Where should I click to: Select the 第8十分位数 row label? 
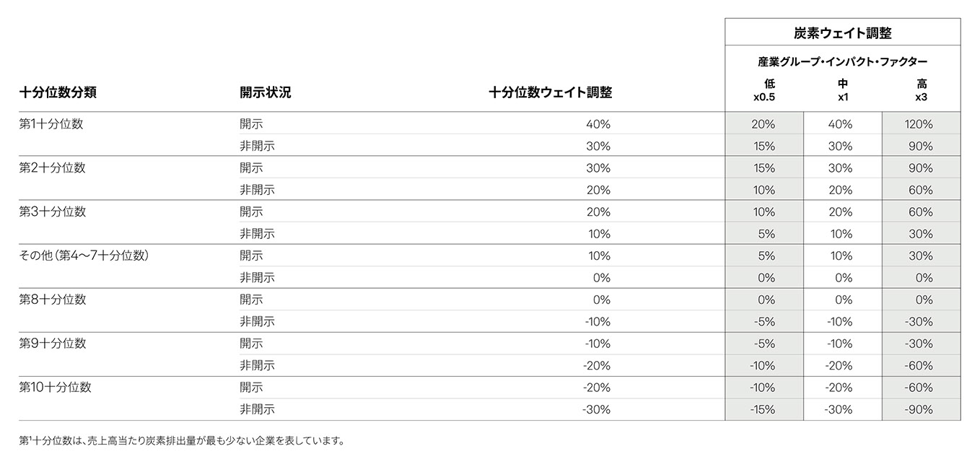click(x=52, y=300)
